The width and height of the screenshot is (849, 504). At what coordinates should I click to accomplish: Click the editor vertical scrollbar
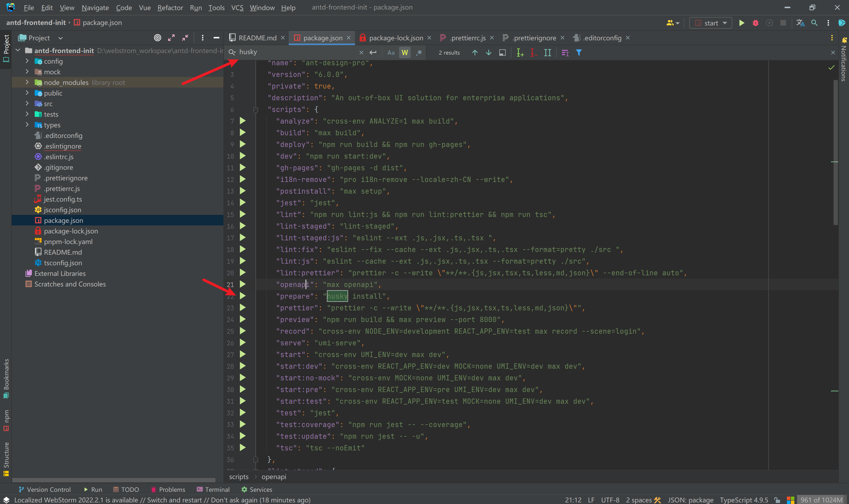835,152
